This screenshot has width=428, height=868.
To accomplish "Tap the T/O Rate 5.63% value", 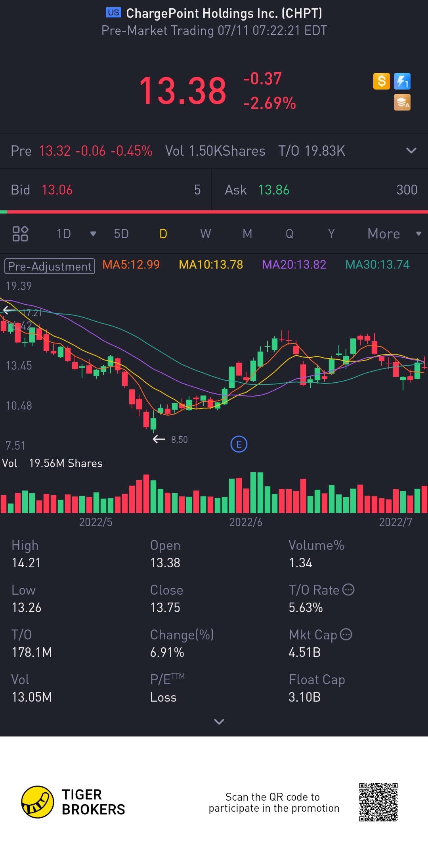I will coord(306,607).
